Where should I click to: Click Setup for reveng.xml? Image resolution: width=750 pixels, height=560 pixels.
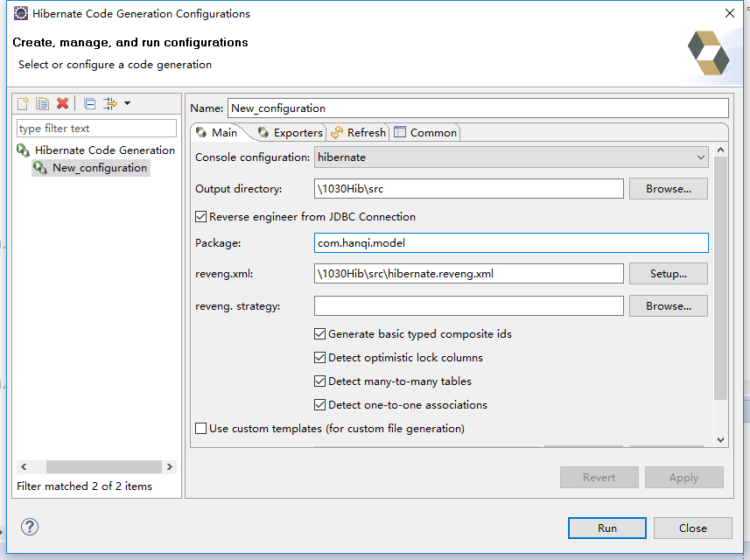(x=669, y=274)
